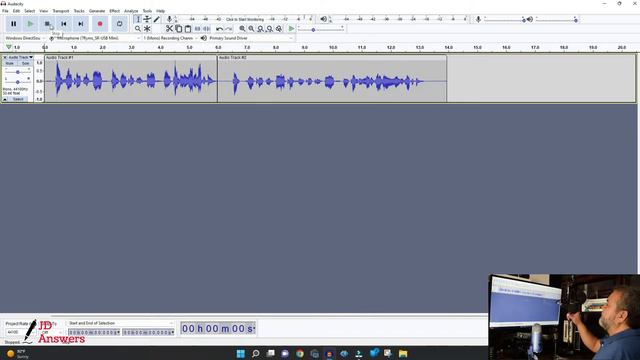Adjust the track gain slider
640x360 pixels.
click(18, 72)
